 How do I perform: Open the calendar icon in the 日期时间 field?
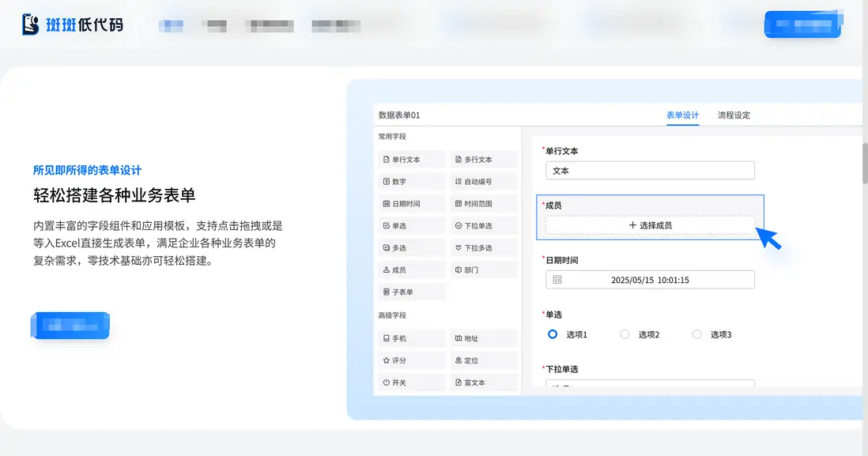tap(558, 279)
